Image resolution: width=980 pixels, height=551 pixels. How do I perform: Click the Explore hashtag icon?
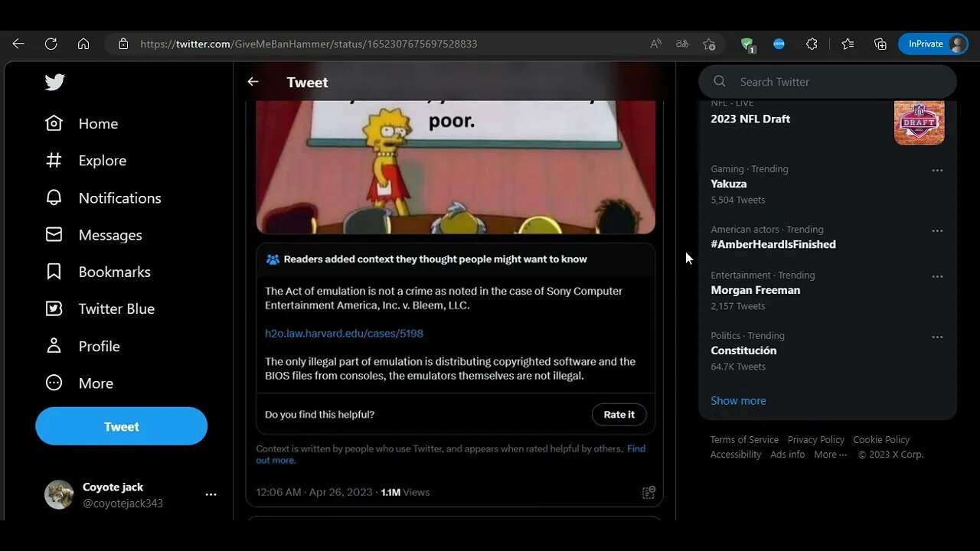[x=54, y=161]
